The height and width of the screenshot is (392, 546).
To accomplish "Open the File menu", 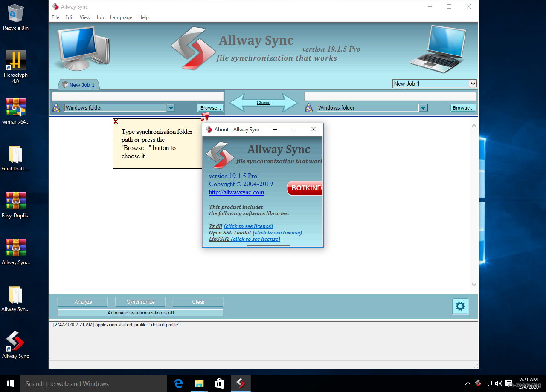I will coord(55,17).
